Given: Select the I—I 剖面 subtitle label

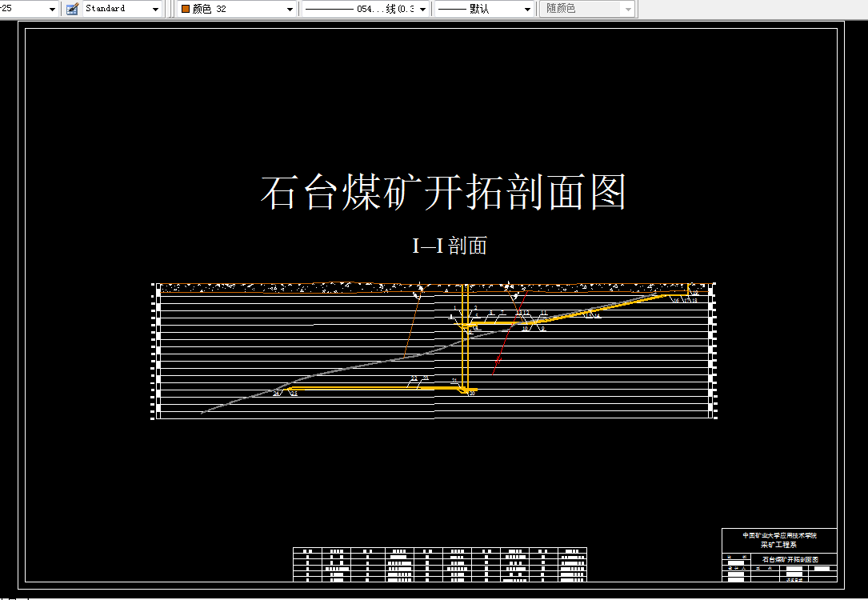Looking at the screenshot, I should click(x=450, y=246).
